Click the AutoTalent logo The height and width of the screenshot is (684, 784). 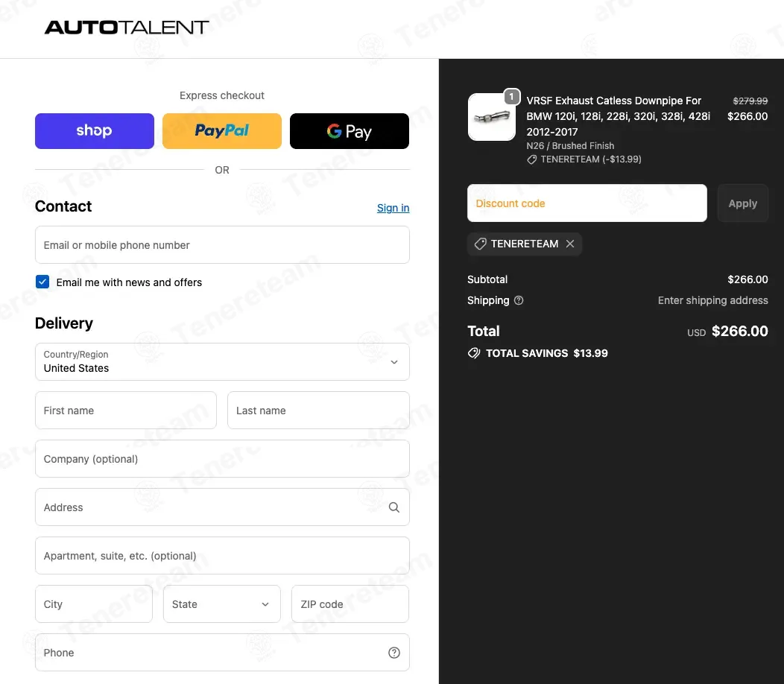[127, 28]
